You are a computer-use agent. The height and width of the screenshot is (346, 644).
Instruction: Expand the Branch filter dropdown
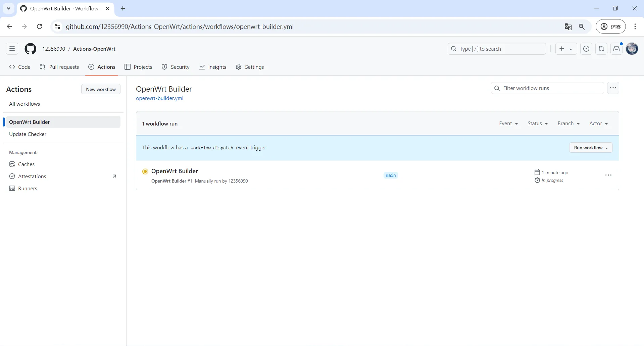568,123
